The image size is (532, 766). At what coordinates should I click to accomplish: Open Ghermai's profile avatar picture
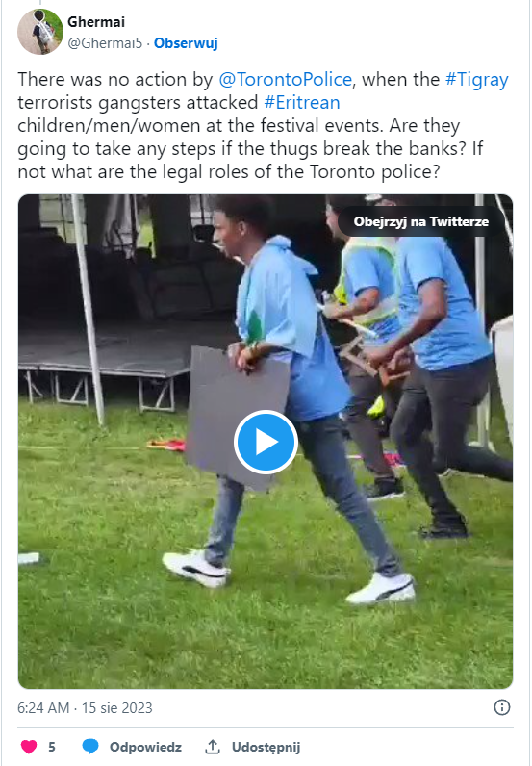[40, 33]
